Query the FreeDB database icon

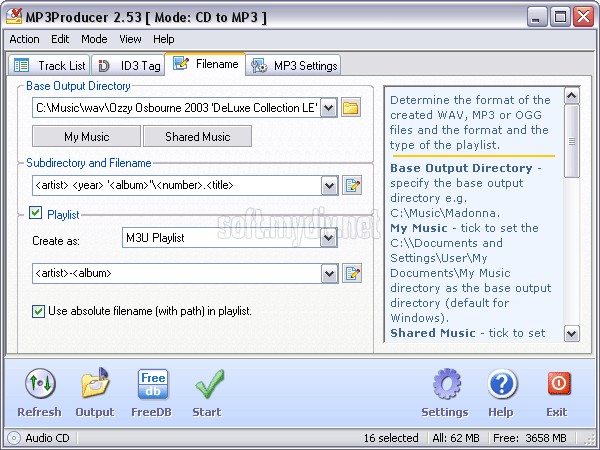point(153,384)
